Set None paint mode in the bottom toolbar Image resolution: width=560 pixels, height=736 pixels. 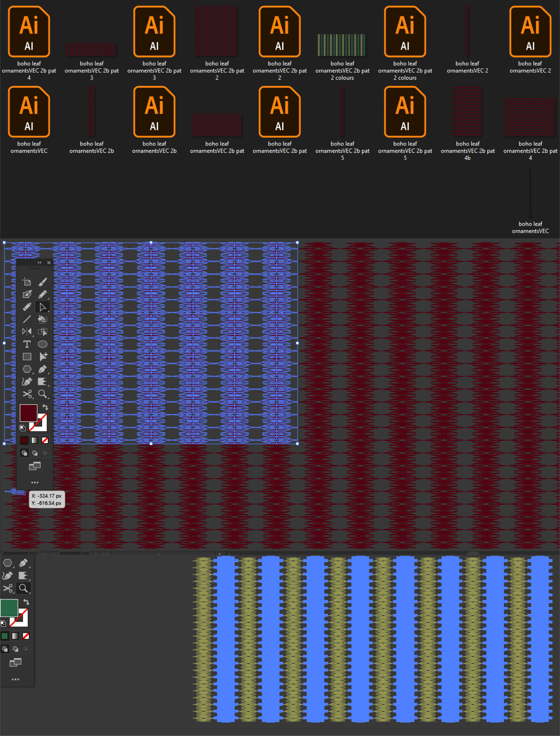(26, 636)
